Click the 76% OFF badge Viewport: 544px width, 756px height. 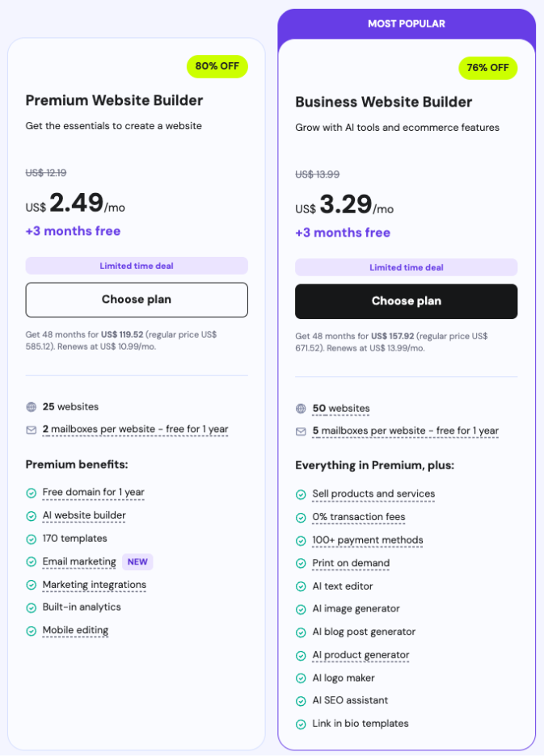point(487,68)
